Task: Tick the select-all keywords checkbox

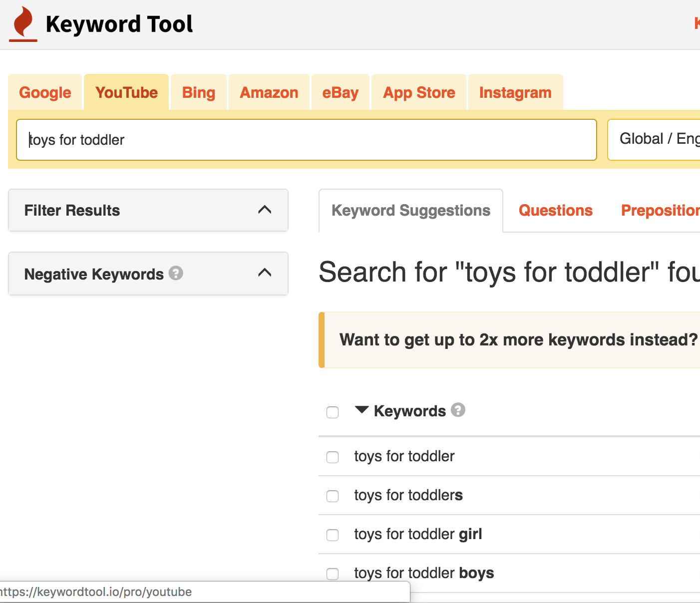Action: [x=333, y=412]
